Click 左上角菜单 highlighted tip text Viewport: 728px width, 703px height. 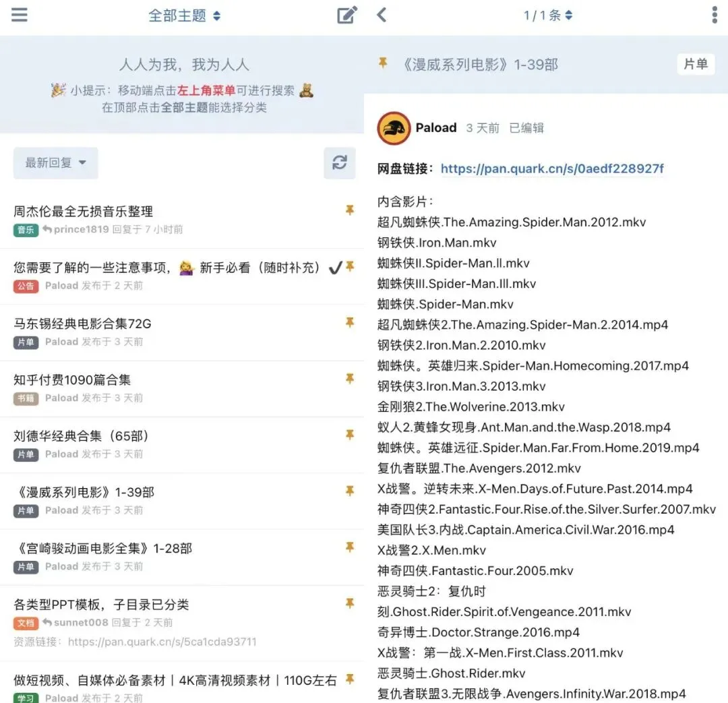coord(206,90)
